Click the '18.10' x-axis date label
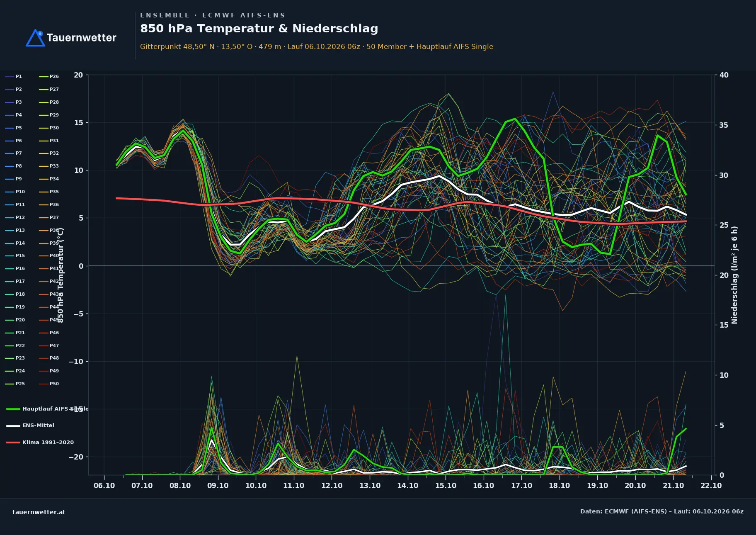This screenshot has height=535, width=756. click(x=560, y=486)
